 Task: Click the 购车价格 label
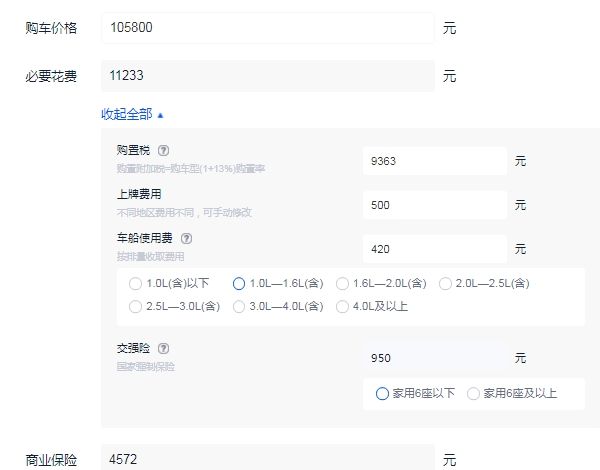[x=51, y=28]
